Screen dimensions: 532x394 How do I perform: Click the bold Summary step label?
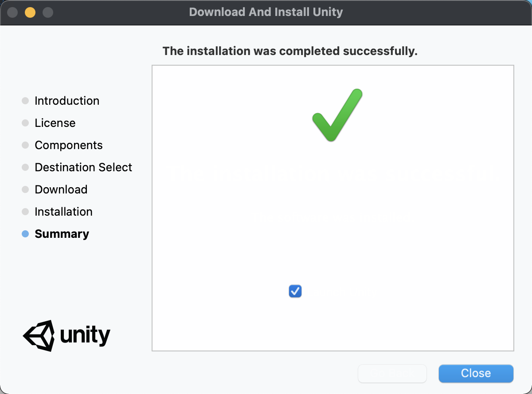click(x=62, y=234)
